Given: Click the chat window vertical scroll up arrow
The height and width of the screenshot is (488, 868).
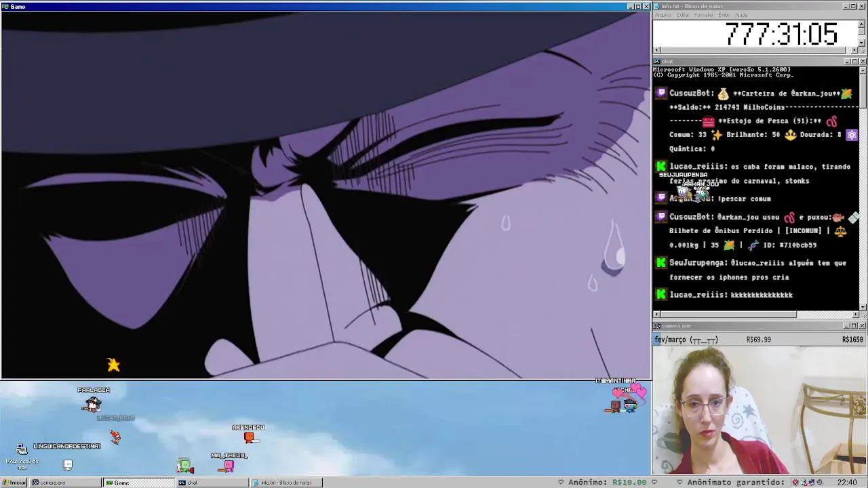Looking at the screenshot, I should click(863, 70).
